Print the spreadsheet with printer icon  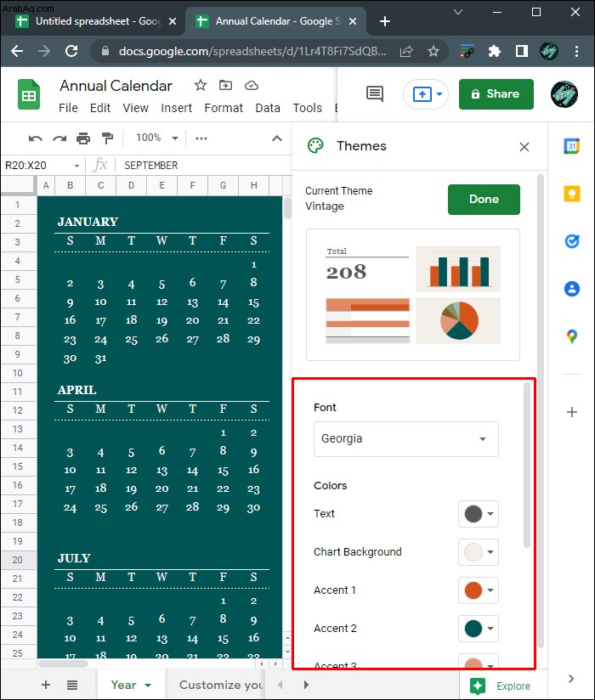(83, 138)
